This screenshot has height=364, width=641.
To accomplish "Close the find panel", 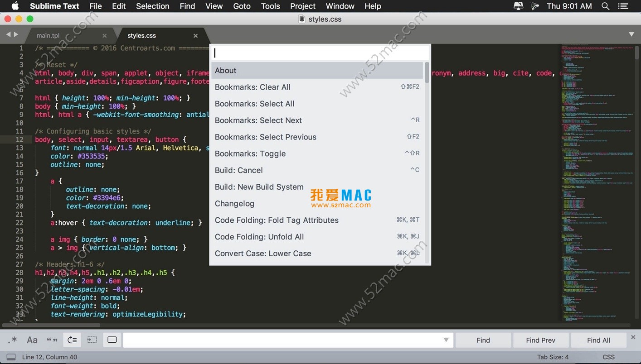I will coord(633,337).
